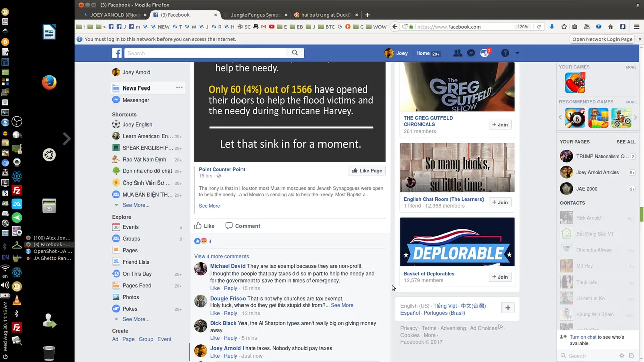This screenshot has height=362, width=644.
Task: Open Groups in Explore
Action: coord(131,239)
